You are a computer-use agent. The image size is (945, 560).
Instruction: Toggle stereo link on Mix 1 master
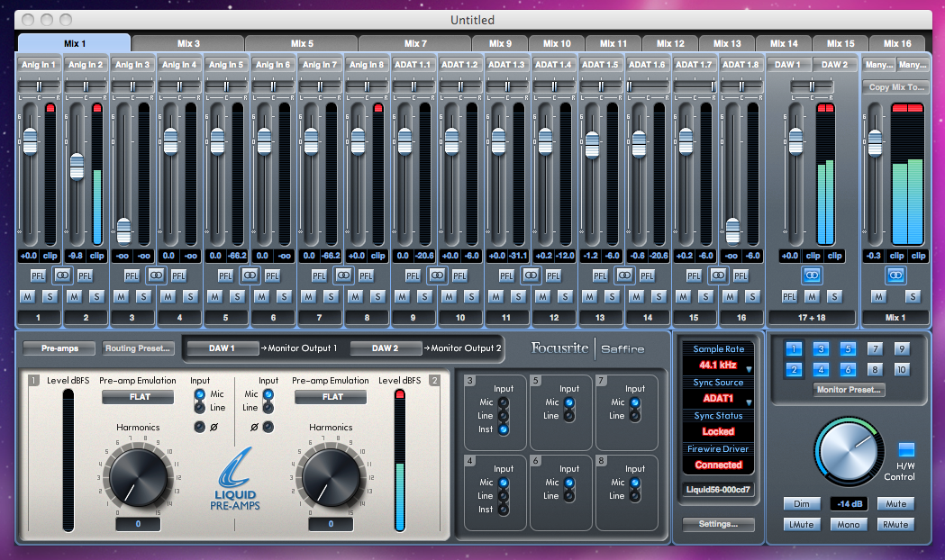pos(895,275)
